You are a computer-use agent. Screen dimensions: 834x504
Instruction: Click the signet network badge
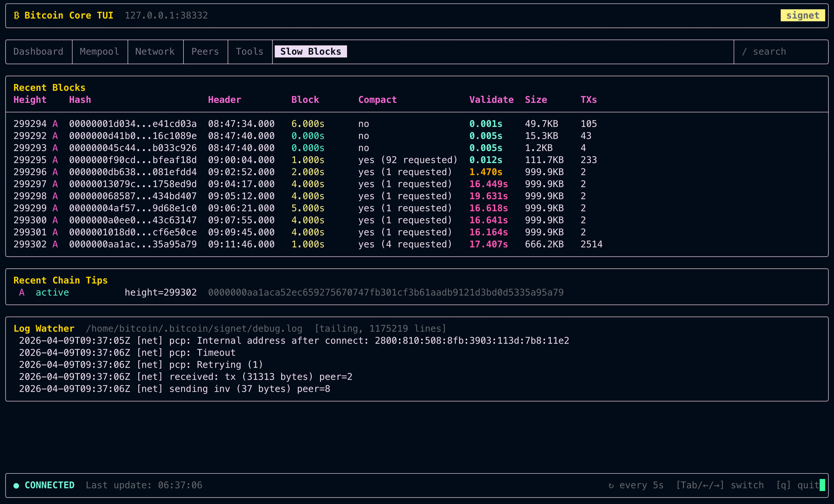coord(802,16)
